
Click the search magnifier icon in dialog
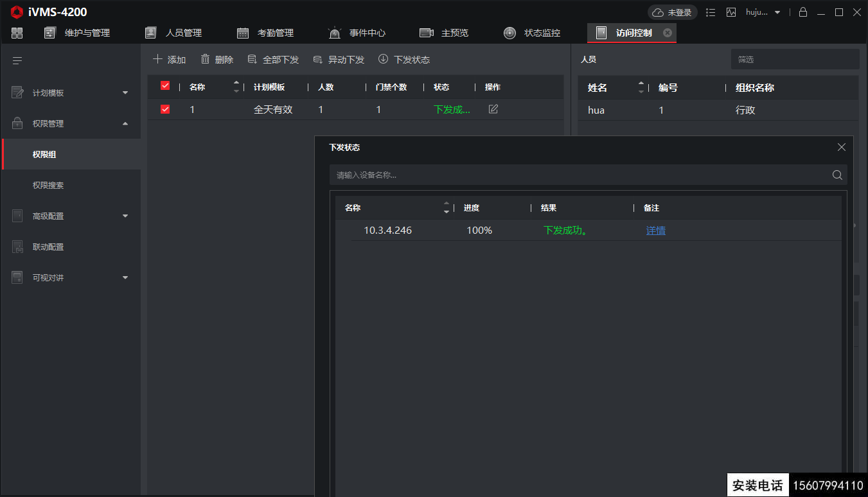tap(837, 175)
